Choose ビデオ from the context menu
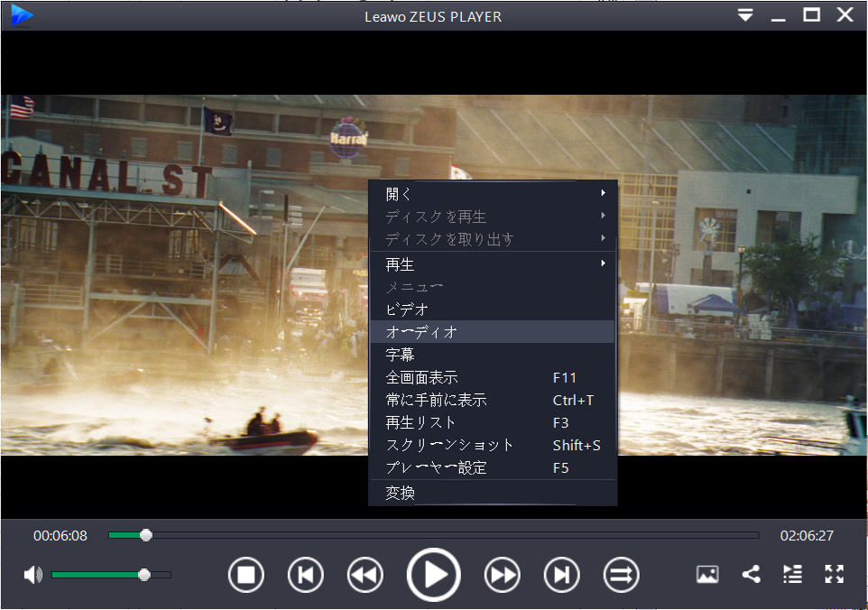The image size is (868, 610). pos(493,310)
